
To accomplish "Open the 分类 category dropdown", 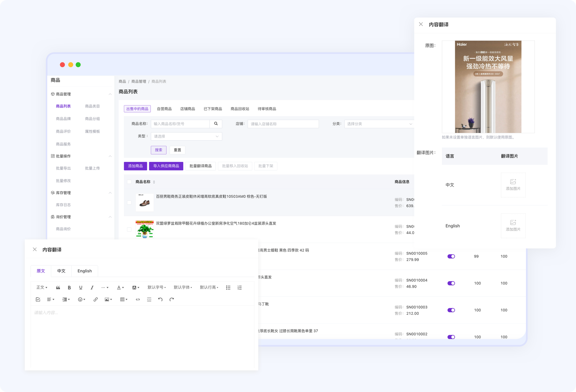I will [379, 124].
